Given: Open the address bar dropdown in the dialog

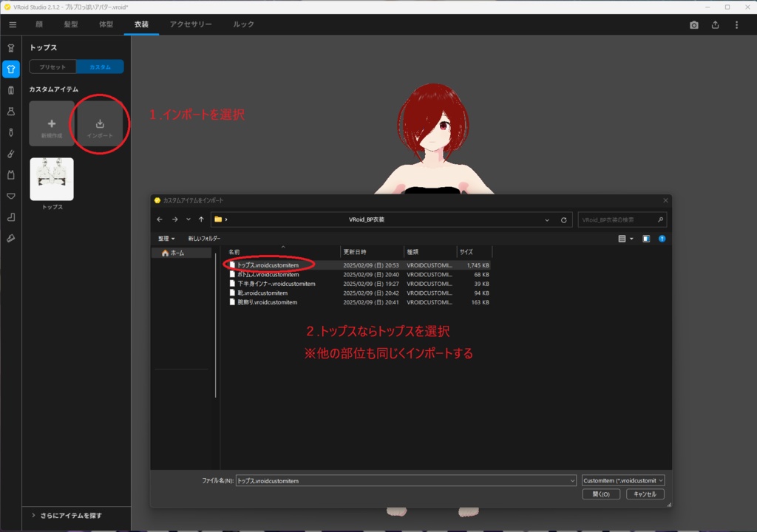Looking at the screenshot, I should coord(547,219).
